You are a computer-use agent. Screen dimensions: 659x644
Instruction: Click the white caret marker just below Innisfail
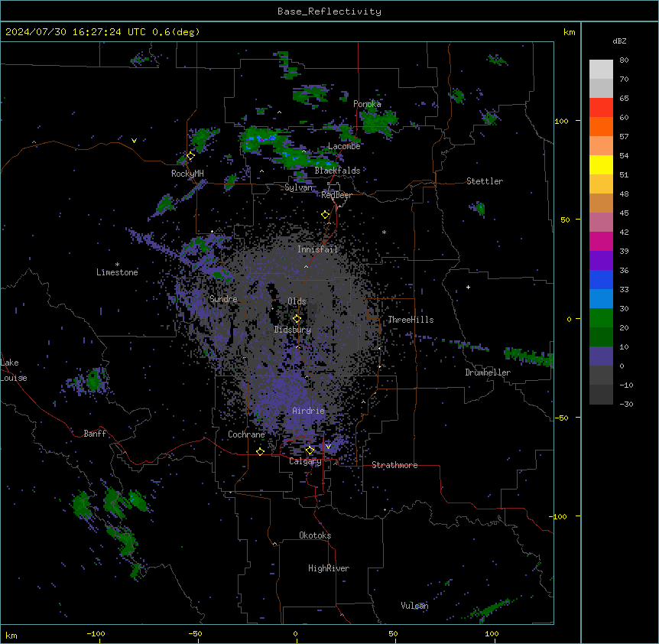click(x=306, y=266)
